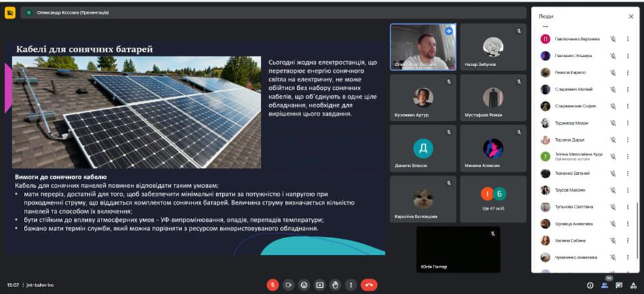Toggle the camera button
644x294 pixels.
[x=288, y=285]
